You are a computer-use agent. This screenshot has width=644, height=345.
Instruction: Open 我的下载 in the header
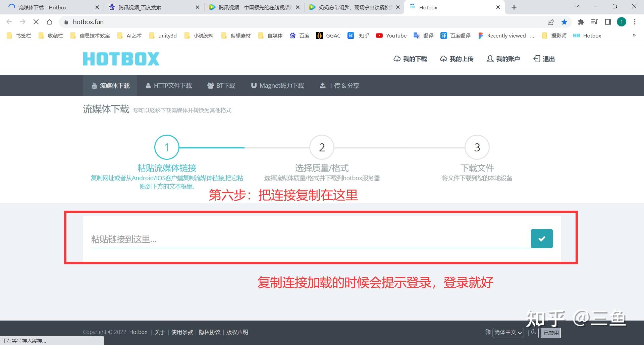(410, 59)
